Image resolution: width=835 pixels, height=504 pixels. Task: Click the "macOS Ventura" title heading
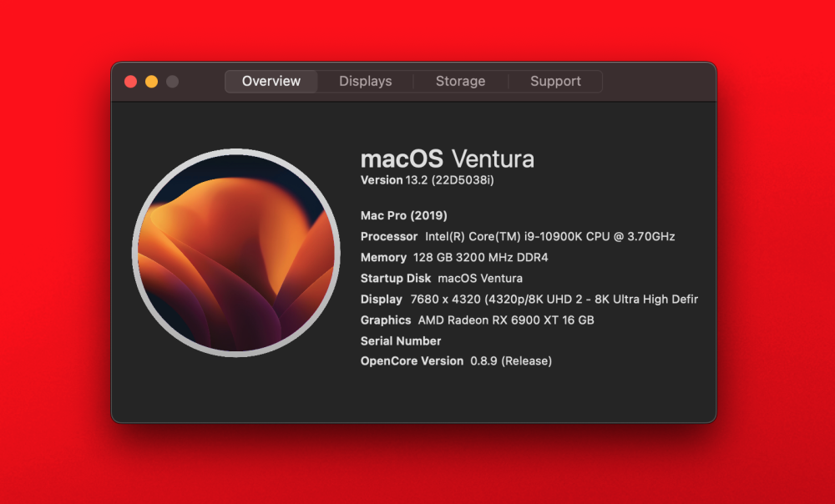448,159
